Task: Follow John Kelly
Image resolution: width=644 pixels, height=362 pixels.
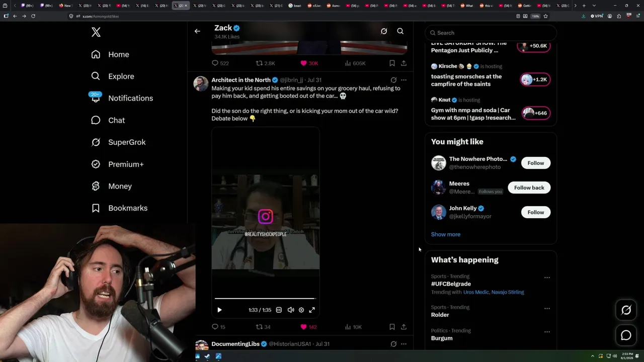Action: point(536,212)
